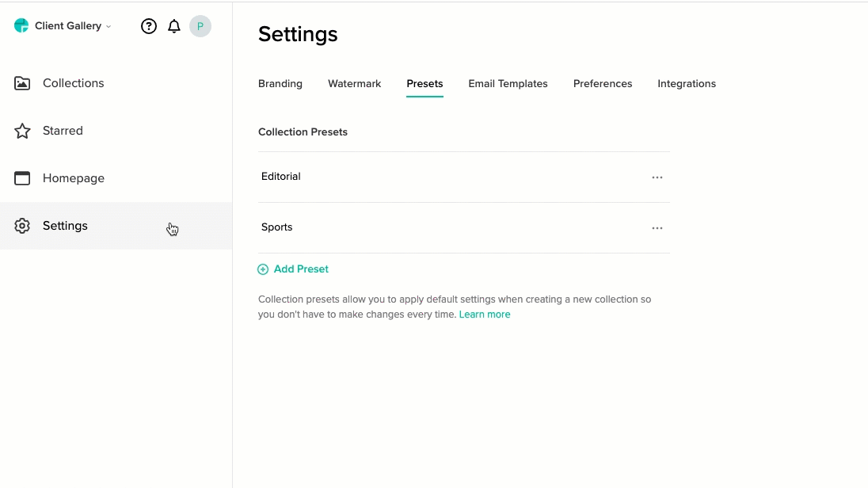The height and width of the screenshot is (488, 868).
Task: Click the Add Preset button
Action: [x=301, y=269]
